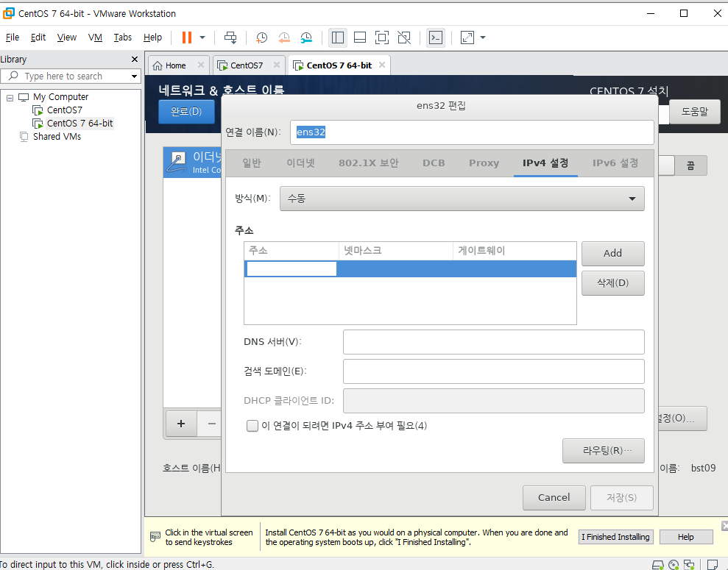Open the View menu
The image size is (728, 570).
[x=67, y=37]
